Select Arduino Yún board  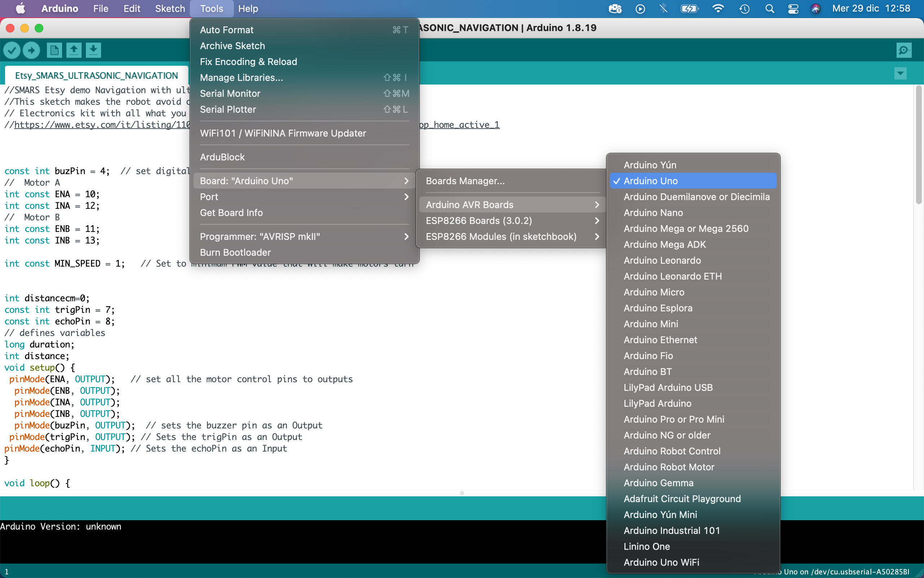(x=693, y=165)
